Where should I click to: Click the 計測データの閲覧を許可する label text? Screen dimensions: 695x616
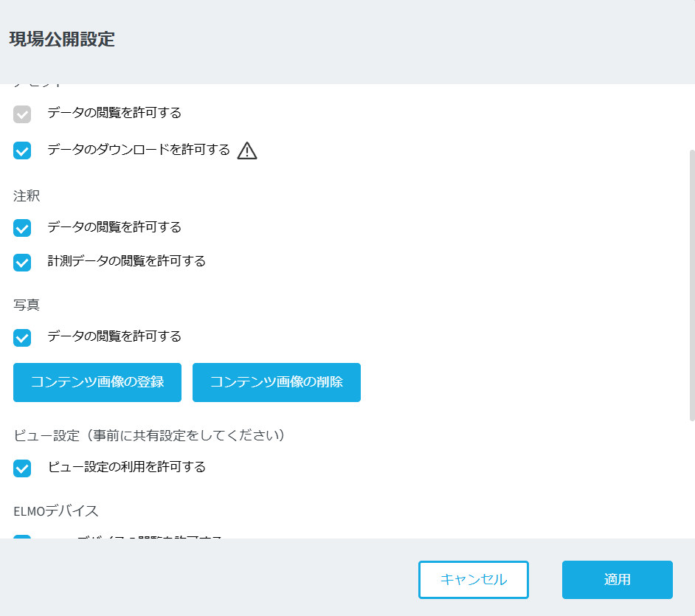(x=126, y=261)
